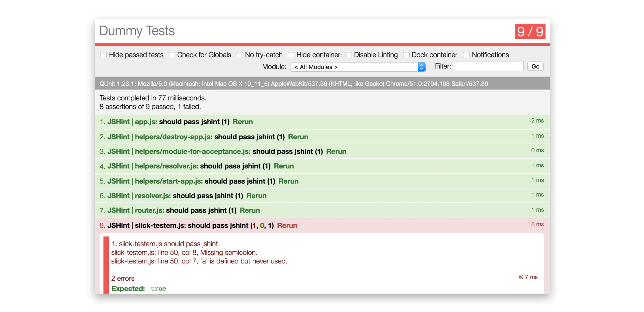
Task: Click the red 9 / 9 counter badge
Action: pyautogui.click(x=530, y=31)
